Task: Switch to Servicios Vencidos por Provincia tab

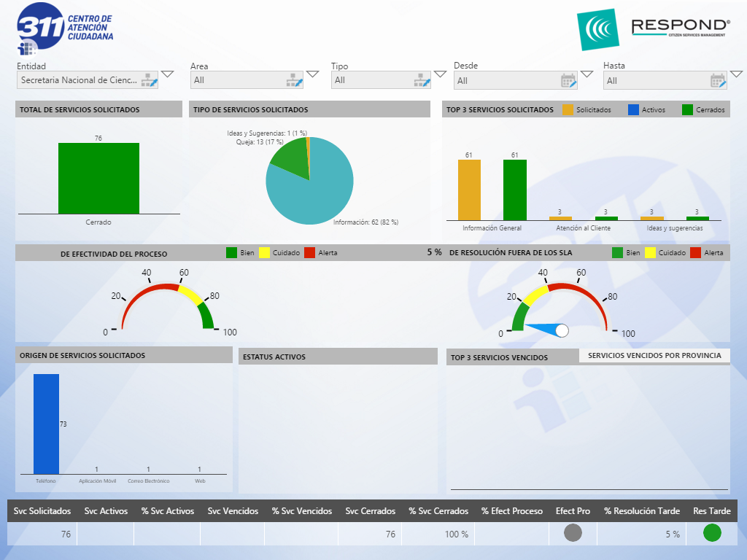Action: 654,355
